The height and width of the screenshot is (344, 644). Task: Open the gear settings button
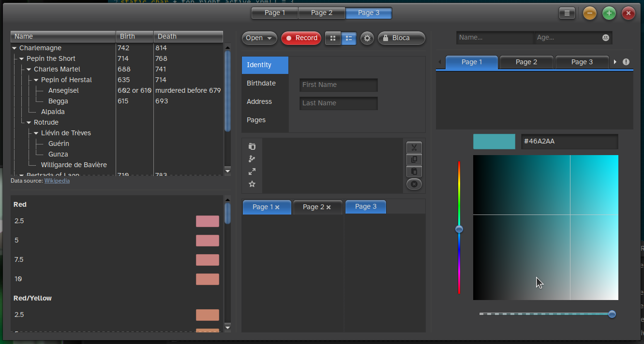(x=367, y=38)
